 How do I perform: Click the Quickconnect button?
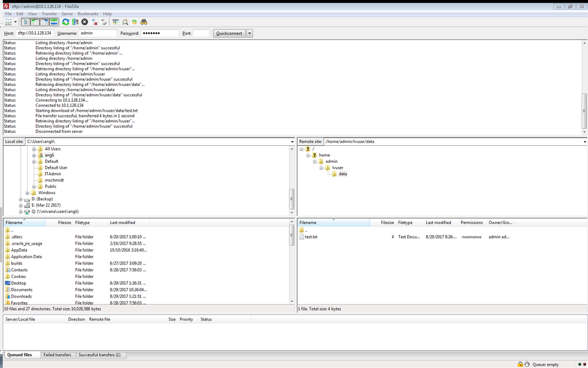coord(229,34)
